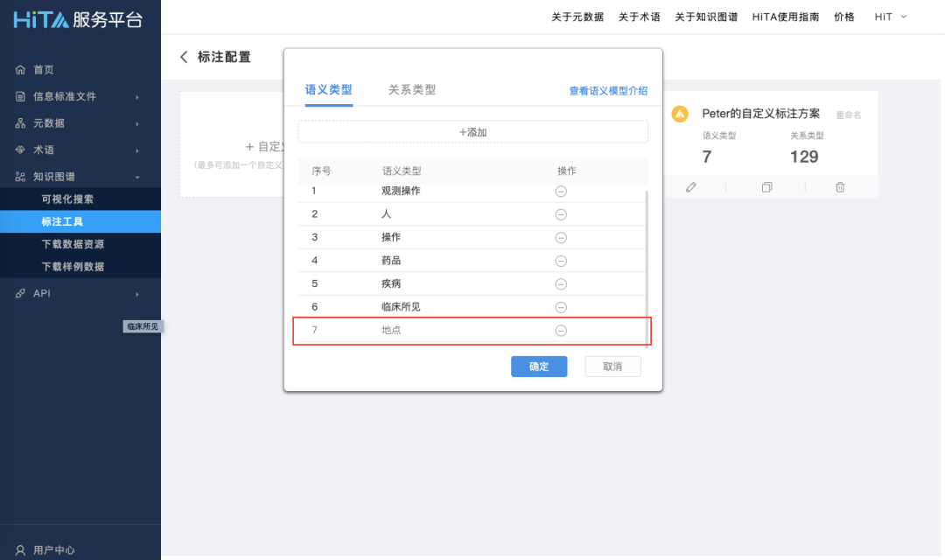Click the pencil edit icon on Peter's scheme card
The height and width of the screenshot is (560, 945).
690,187
